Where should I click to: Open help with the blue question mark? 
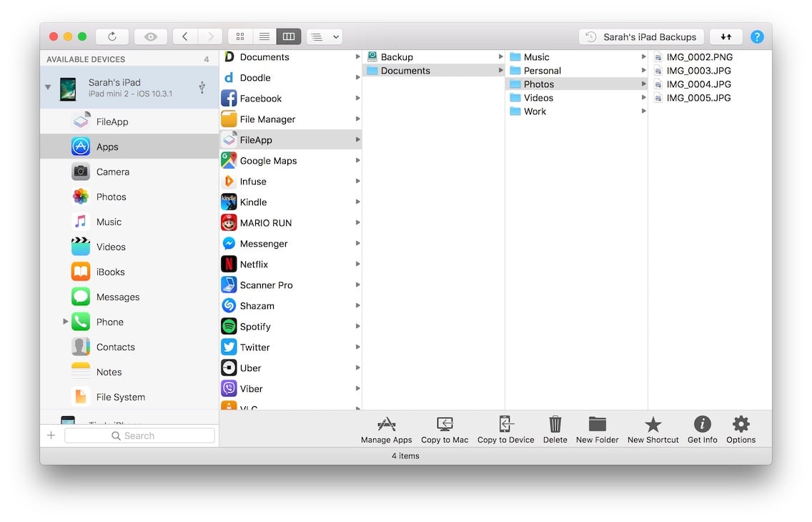click(756, 36)
